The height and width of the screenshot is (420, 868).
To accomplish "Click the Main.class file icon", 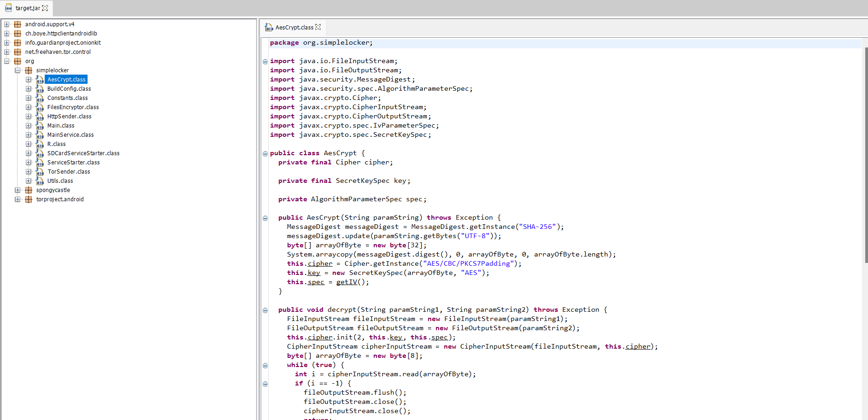I will tap(40, 126).
